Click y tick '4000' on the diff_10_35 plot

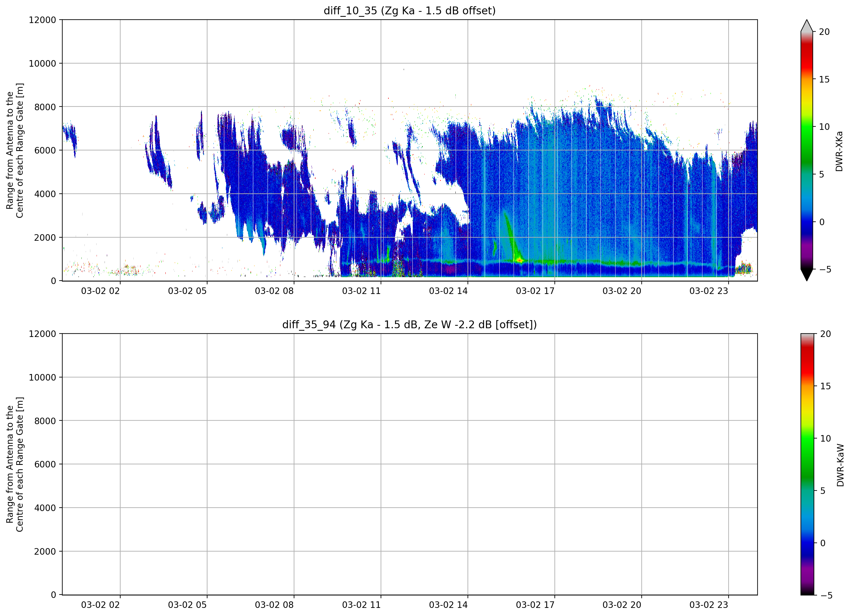pos(45,194)
